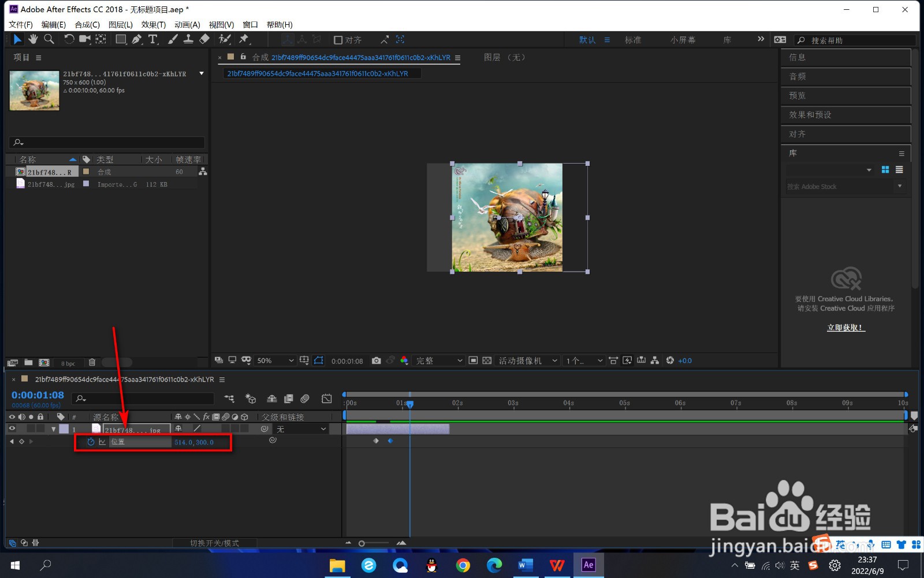Open the 合成(C) menu
This screenshot has width=924, height=578.
87,24
